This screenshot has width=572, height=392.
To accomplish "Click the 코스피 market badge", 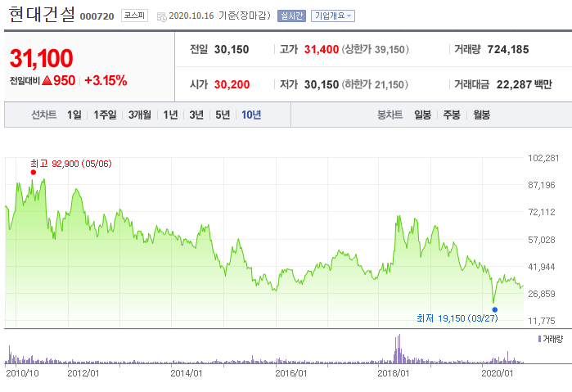I will pos(134,16).
